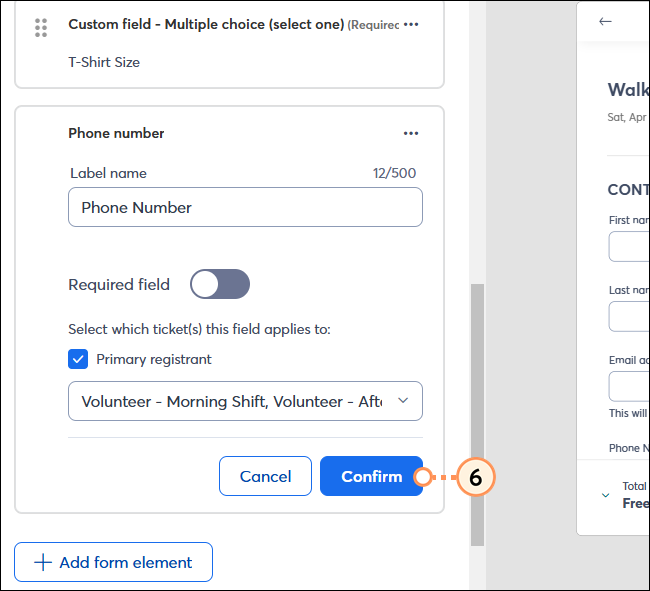Image resolution: width=650 pixels, height=591 pixels.
Task: Toggle the Required field switch
Action: (x=220, y=284)
